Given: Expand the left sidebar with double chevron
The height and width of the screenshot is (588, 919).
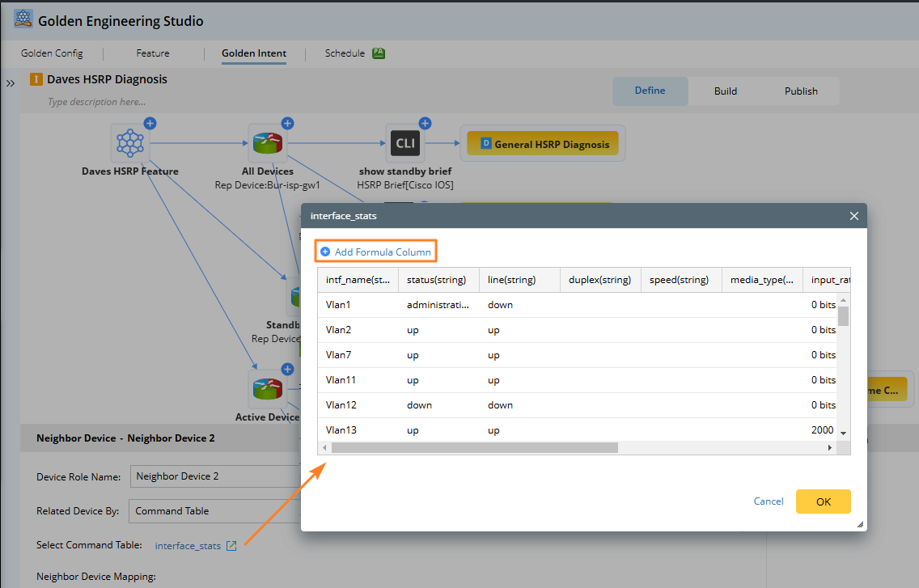Looking at the screenshot, I should click(x=11, y=83).
